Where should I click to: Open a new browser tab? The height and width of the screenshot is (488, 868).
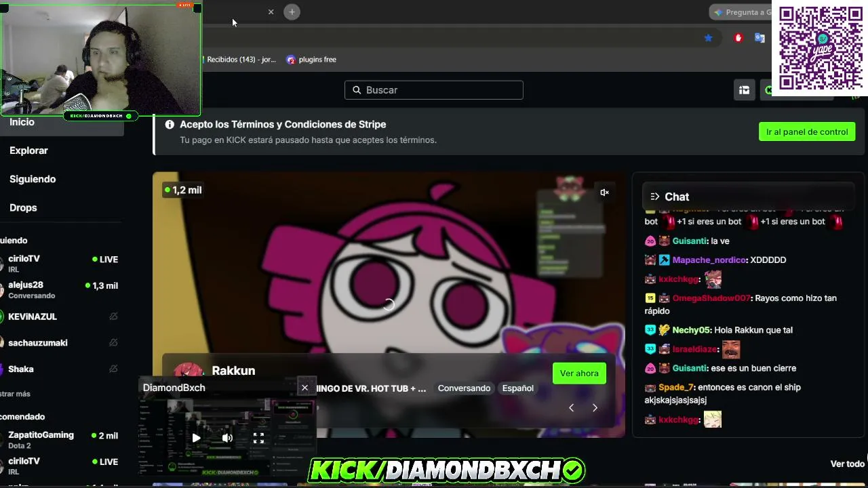(292, 12)
